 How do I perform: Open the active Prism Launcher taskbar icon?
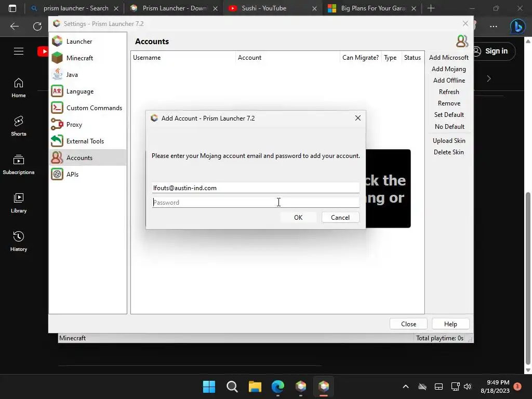324,387
